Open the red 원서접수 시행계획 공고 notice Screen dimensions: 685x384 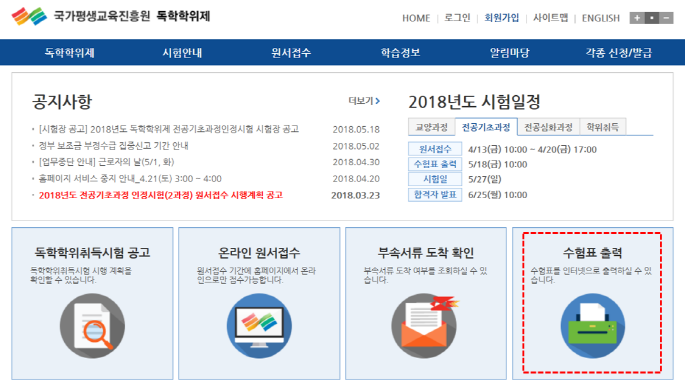coord(160,195)
